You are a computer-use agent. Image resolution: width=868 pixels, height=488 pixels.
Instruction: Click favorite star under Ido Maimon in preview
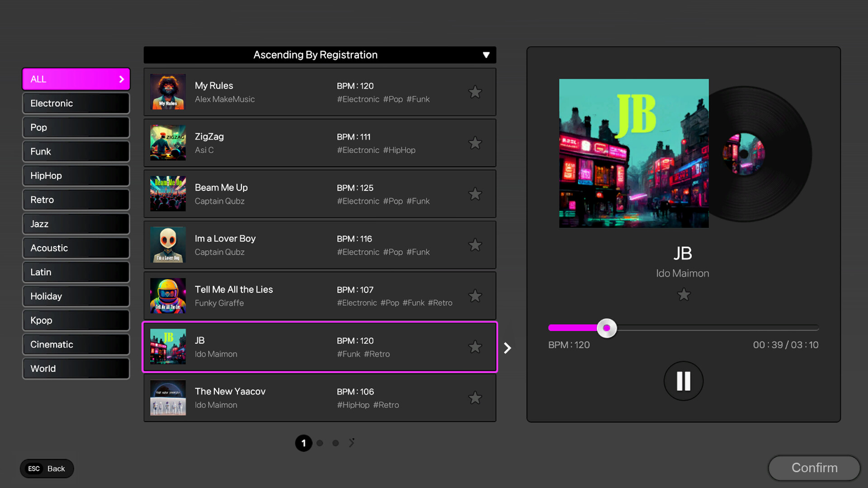[684, 295]
